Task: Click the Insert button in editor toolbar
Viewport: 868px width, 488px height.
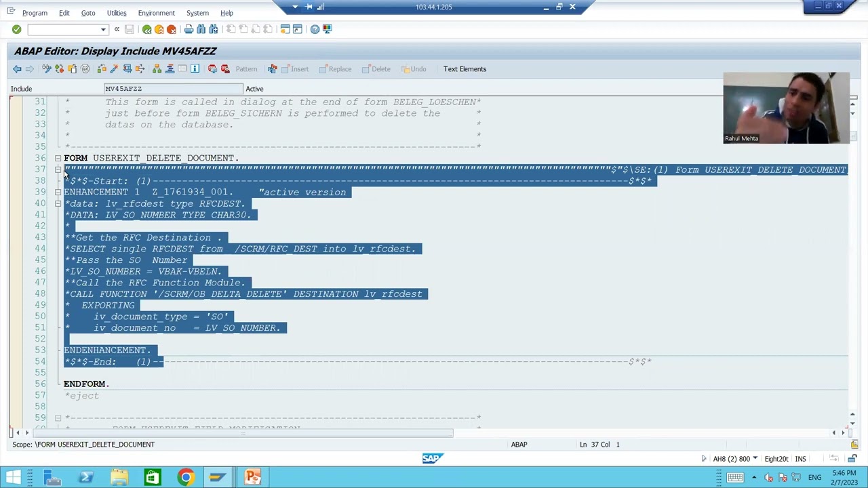Action: (x=294, y=69)
